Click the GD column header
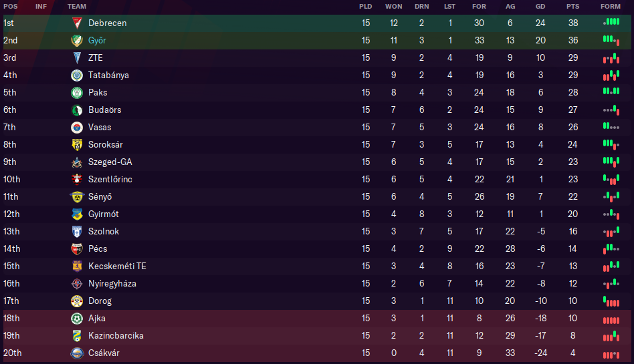This screenshot has width=634, height=364. pyautogui.click(x=540, y=6)
